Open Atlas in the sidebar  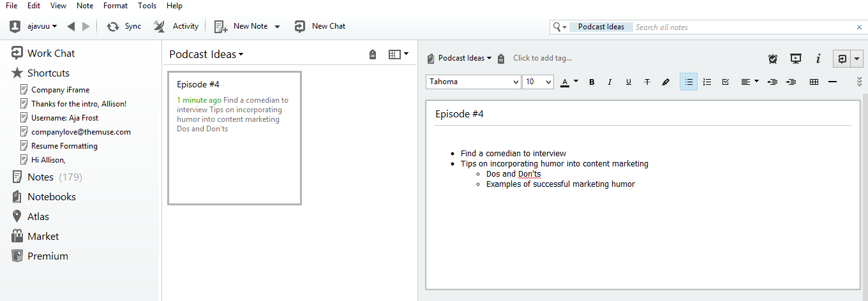click(31, 216)
